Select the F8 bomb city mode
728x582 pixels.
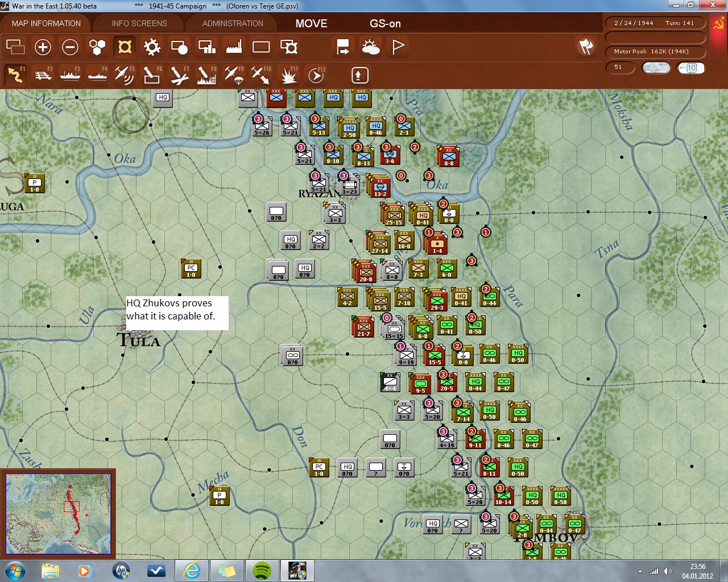pyautogui.click(x=206, y=74)
